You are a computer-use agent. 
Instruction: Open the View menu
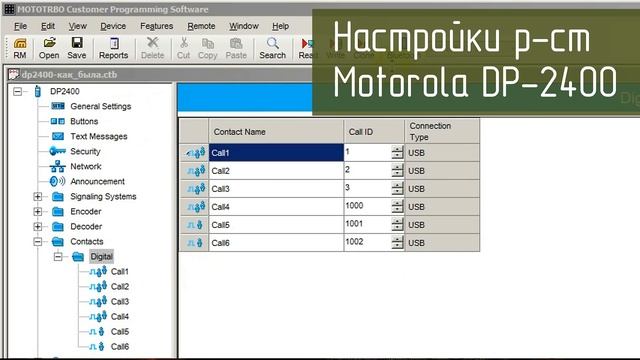[77, 26]
